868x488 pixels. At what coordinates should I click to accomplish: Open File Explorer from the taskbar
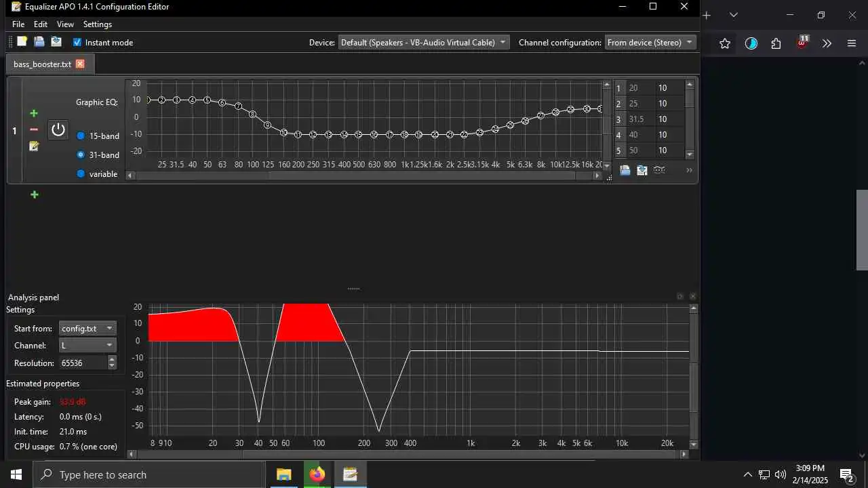(283, 474)
